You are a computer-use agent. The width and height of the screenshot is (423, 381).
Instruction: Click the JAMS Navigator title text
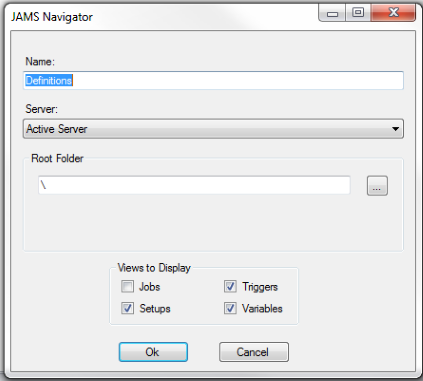click(52, 17)
